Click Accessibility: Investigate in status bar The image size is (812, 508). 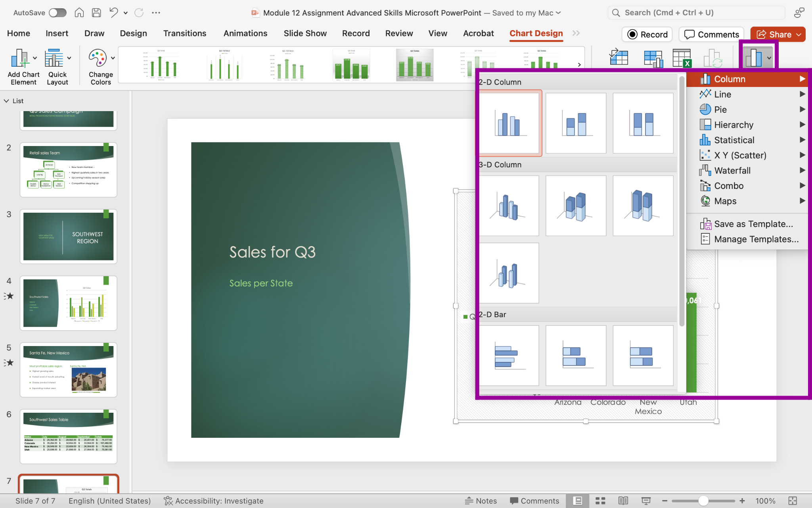(214, 501)
